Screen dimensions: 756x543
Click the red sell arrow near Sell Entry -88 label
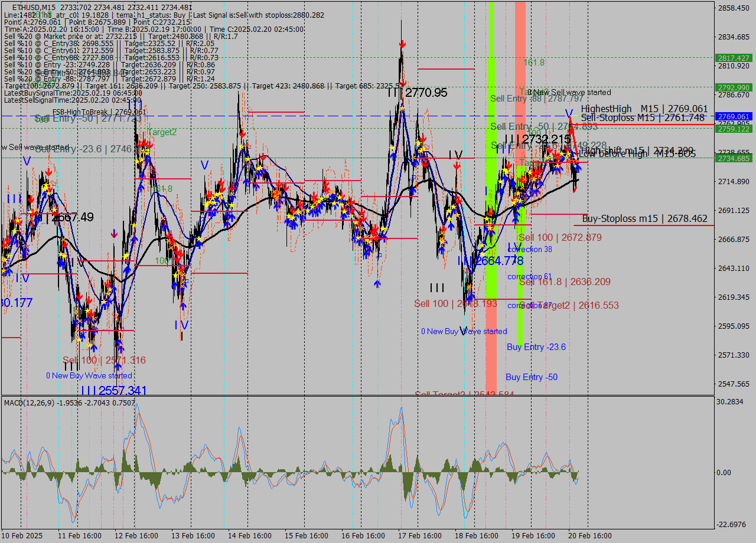549,151
